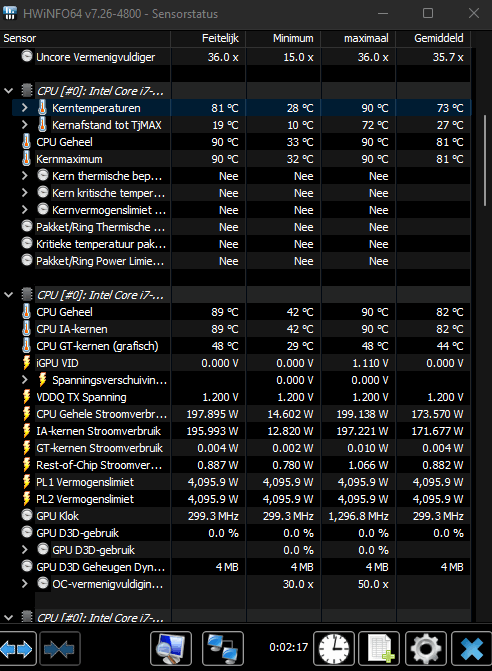Viewport: 492px width, 671px height.
Task: Click the 197.895 W current value
Action: [212, 414]
